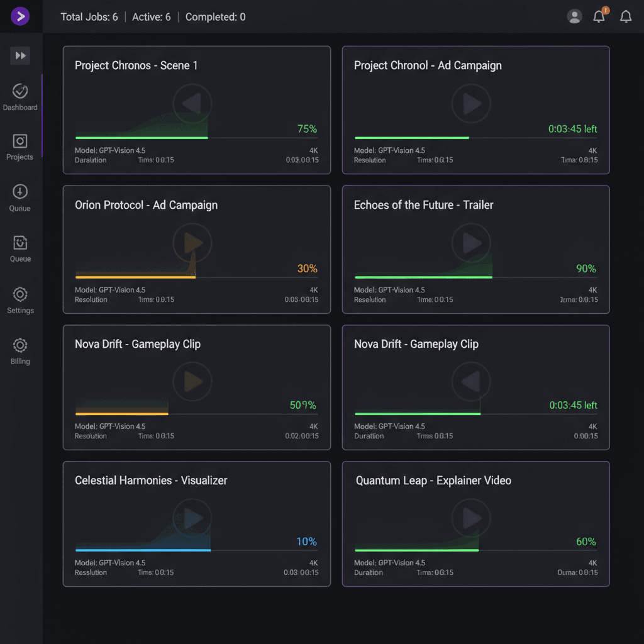644x644 pixels.
Task: Play the Project Chronol - Ad Campaign render
Action: 471,104
